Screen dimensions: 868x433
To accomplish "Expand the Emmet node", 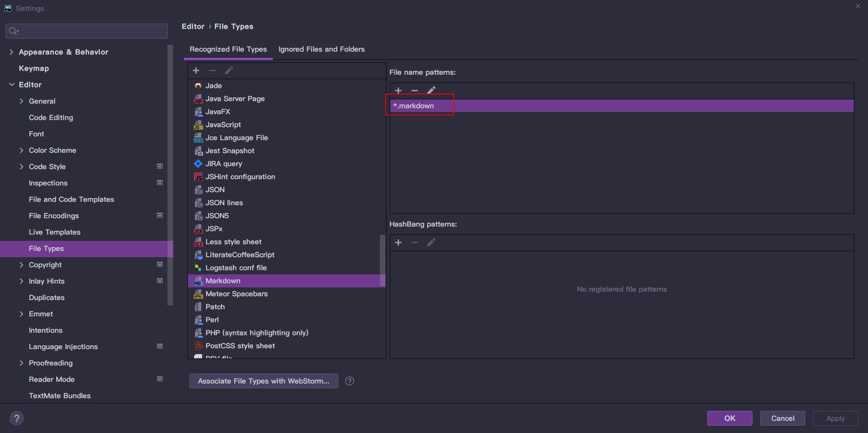I will pos(21,314).
